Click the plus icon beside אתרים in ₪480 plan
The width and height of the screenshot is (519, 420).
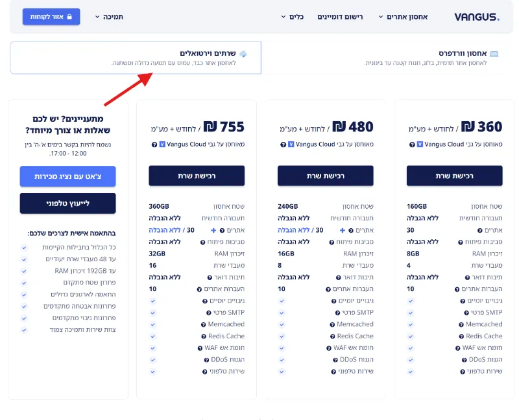343,230
